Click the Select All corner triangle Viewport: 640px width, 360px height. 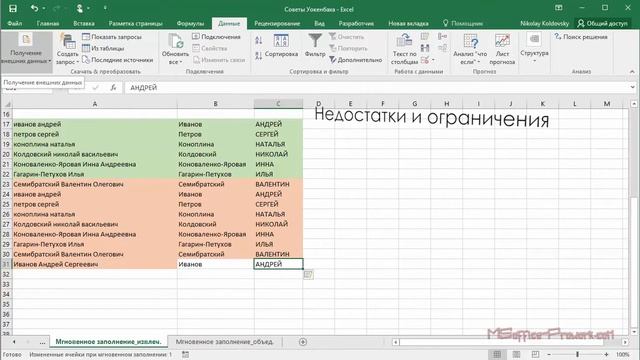pyautogui.click(x=7, y=104)
